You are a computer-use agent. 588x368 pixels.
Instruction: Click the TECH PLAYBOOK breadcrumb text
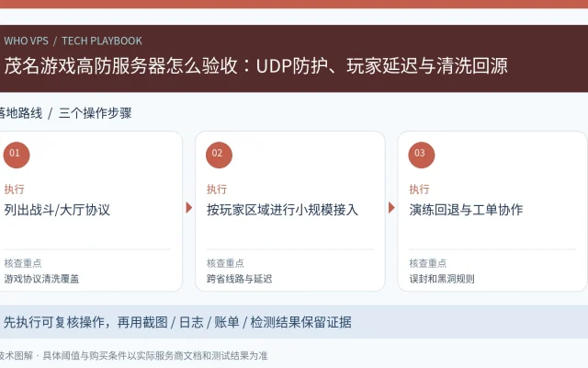point(102,40)
